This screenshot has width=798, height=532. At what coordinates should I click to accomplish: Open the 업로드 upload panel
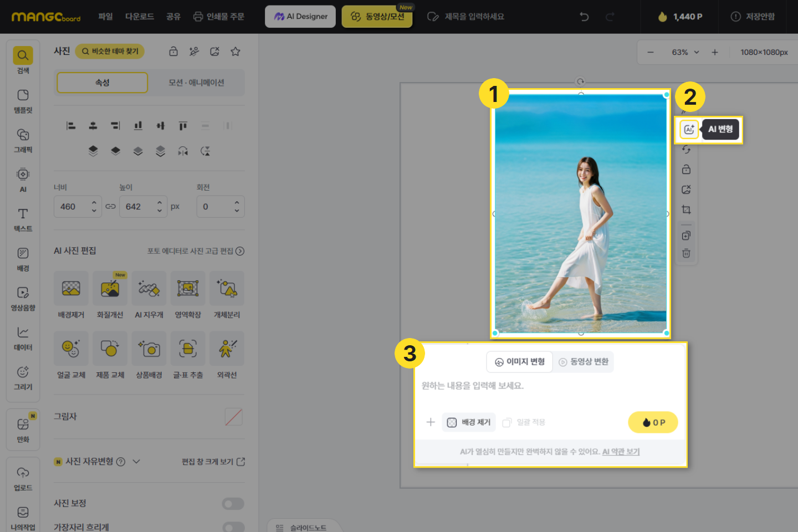click(x=23, y=479)
